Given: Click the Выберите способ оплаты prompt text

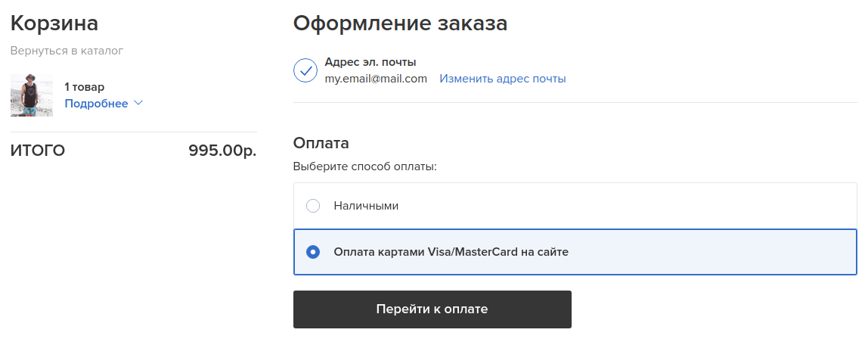Looking at the screenshot, I should click(365, 166).
